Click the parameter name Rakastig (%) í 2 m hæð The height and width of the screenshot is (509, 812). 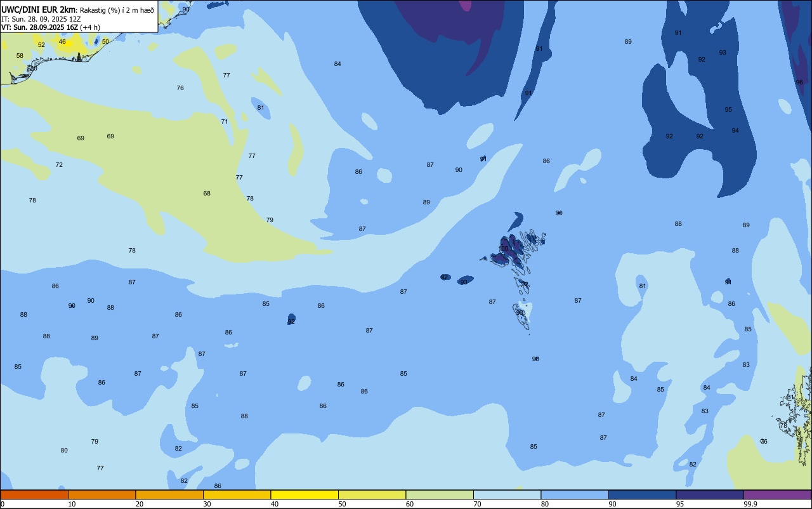coord(117,10)
